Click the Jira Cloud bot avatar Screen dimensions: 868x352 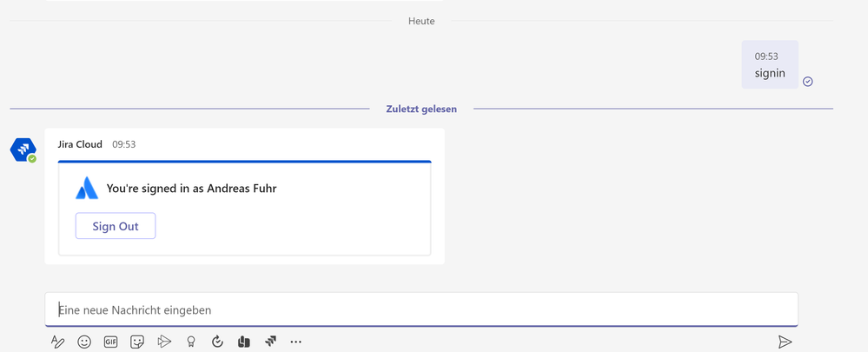pyautogui.click(x=23, y=150)
